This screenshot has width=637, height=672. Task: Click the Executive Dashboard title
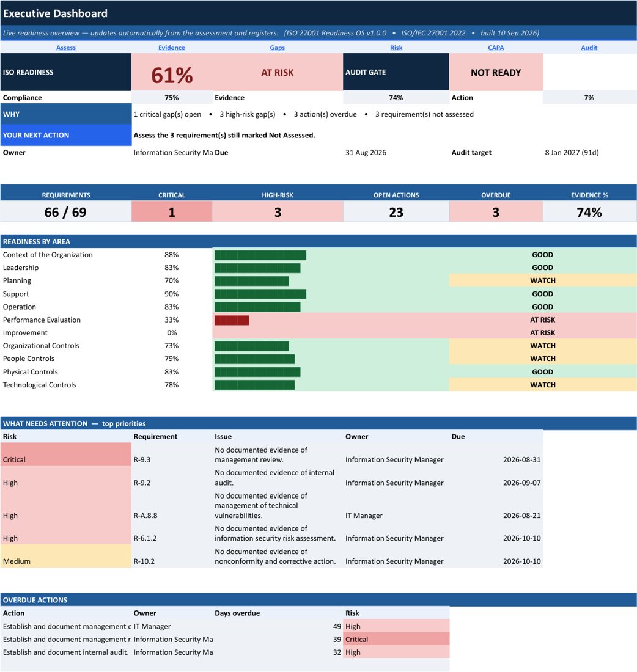[55, 13]
